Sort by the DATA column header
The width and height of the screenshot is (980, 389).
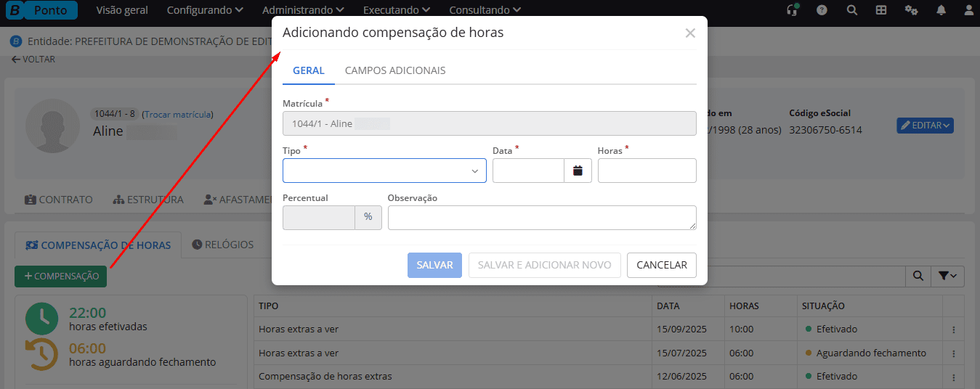coord(668,306)
